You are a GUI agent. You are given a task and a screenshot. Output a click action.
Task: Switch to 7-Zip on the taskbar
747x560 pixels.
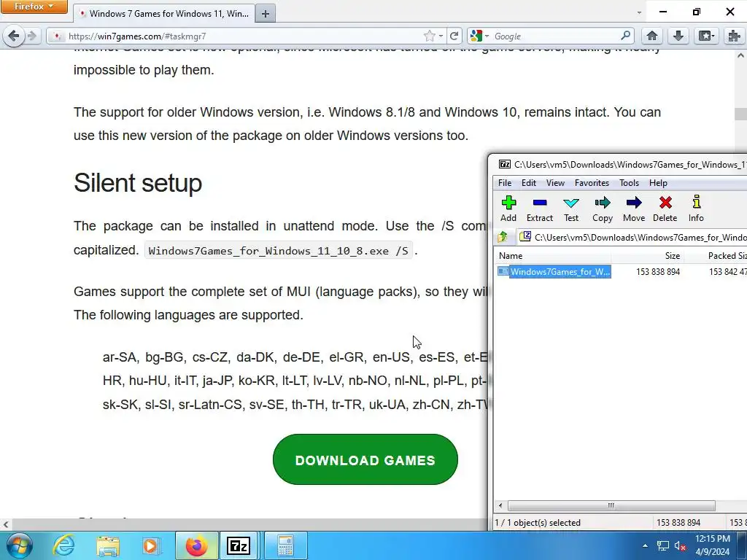(239, 545)
